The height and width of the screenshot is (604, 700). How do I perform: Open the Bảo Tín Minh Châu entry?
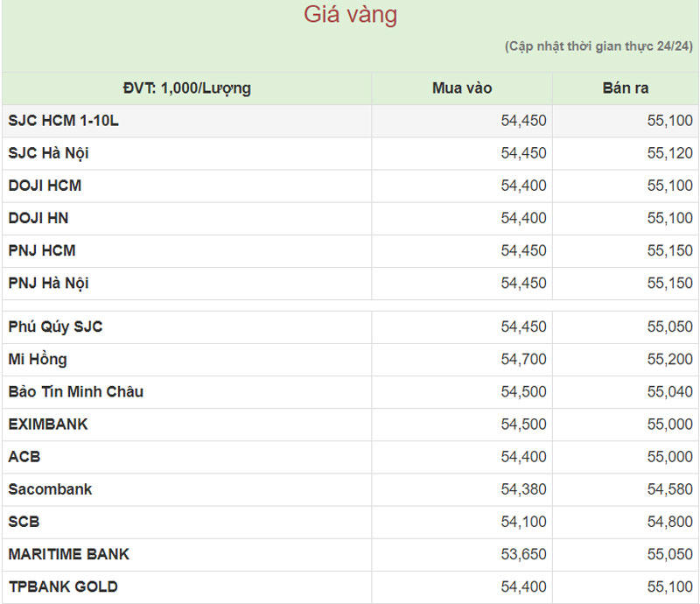(75, 391)
